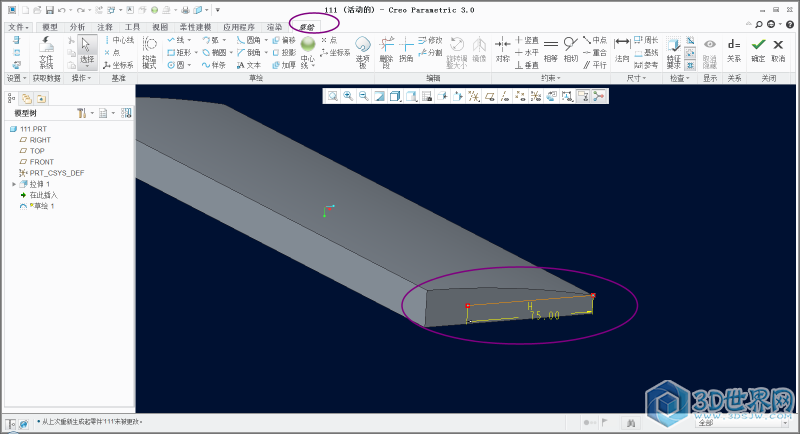The width and height of the screenshot is (800, 434).
Task: Toggle the topmost small 检查 (Inspect) display icon beside 特征要求
Action: coord(690,40)
